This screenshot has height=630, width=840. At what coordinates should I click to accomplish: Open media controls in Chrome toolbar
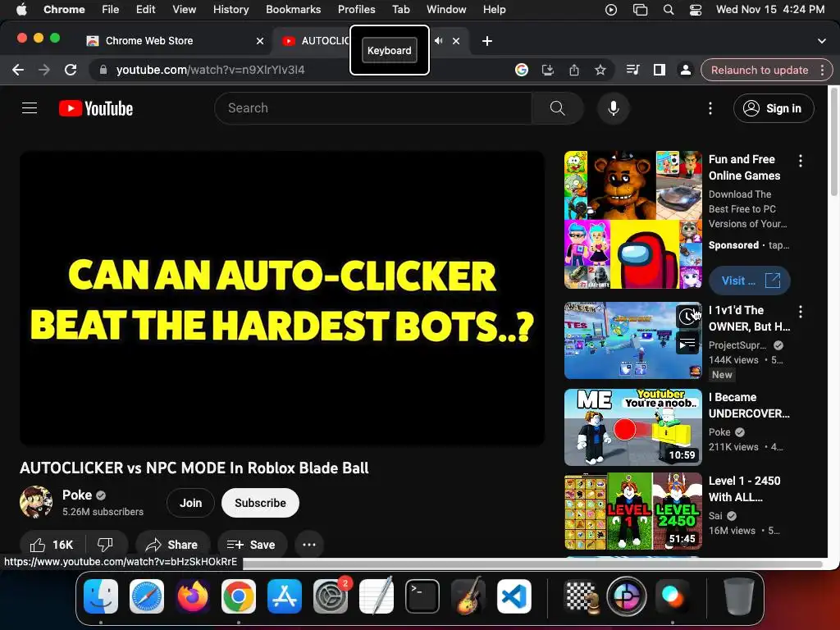[632, 70]
